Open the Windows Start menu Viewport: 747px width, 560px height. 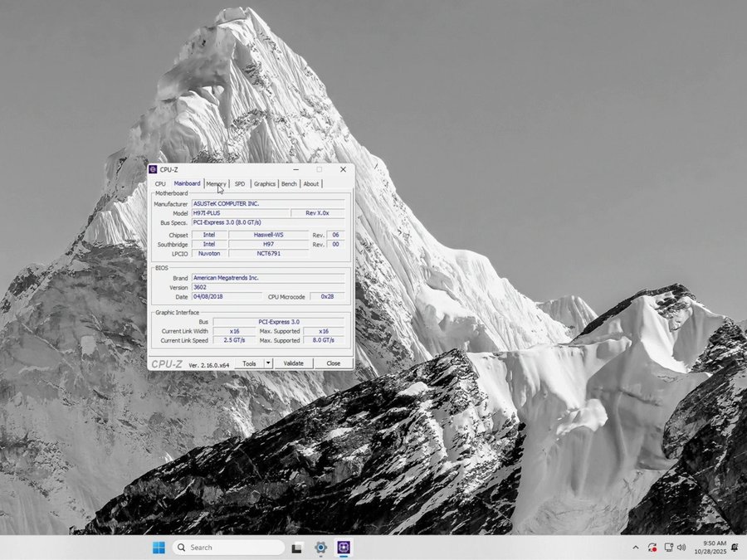pyautogui.click(x=159, y=548)
